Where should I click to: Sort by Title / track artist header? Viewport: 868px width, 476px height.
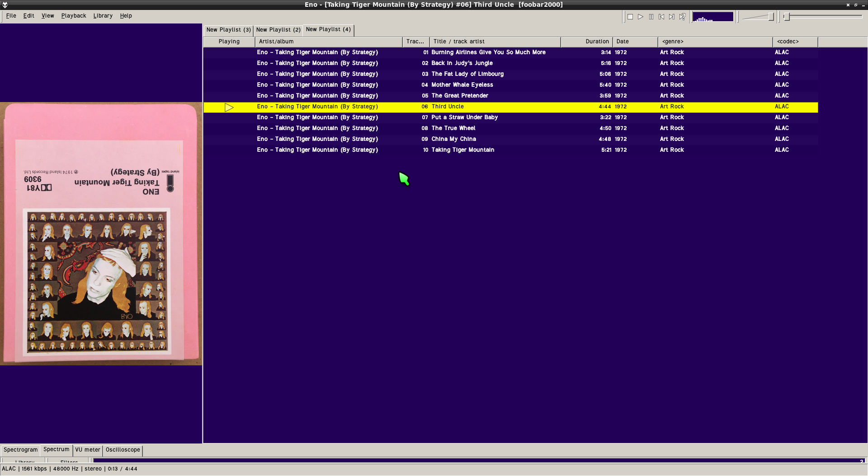pos(495,42)
